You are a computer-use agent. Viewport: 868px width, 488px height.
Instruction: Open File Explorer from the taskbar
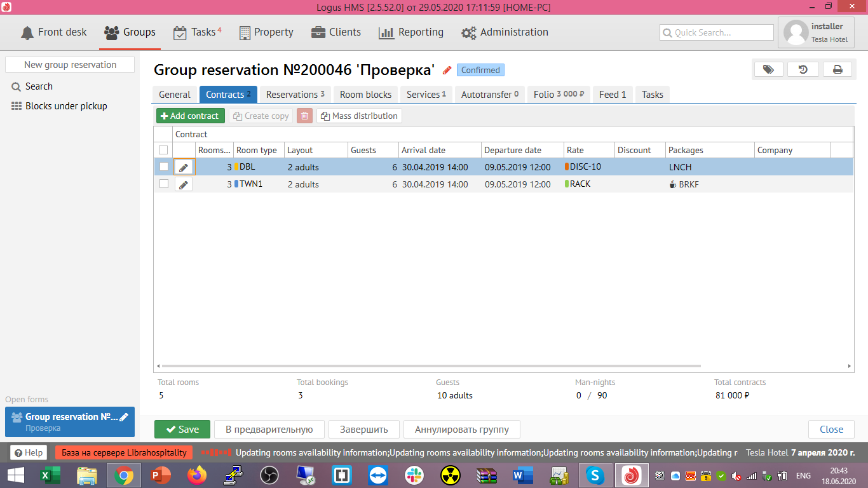tap(87, 475)
